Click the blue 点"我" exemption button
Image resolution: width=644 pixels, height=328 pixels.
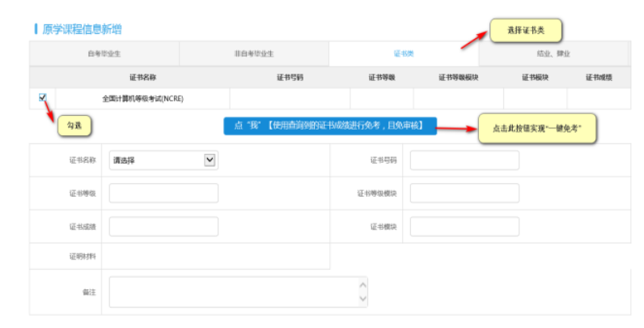tap(330, 127)
